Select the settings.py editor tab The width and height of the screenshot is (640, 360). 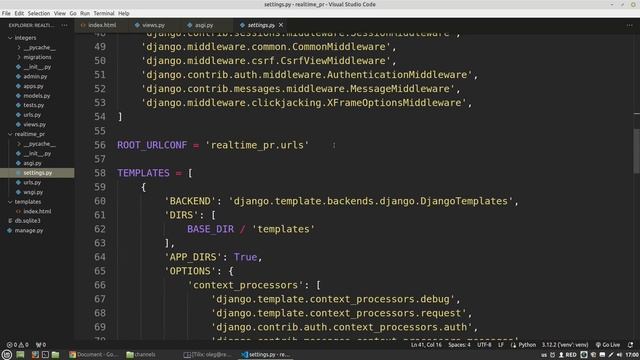[261, 25]
